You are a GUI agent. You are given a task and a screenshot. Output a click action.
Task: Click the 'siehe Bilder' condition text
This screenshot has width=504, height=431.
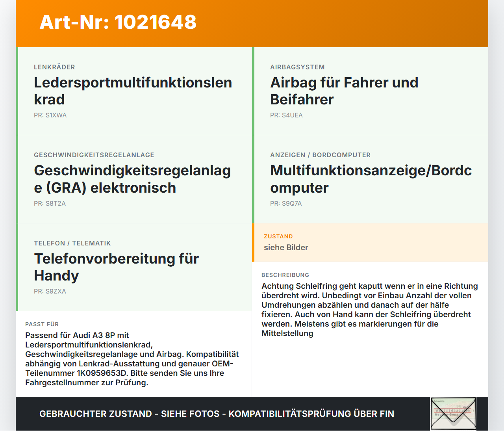pyautogui.click(x=286, y=247)
